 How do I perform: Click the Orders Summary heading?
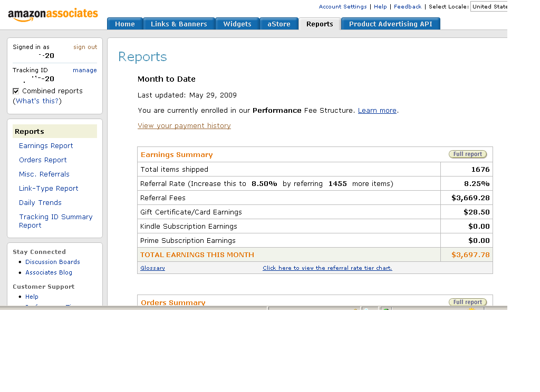[173, 302]
